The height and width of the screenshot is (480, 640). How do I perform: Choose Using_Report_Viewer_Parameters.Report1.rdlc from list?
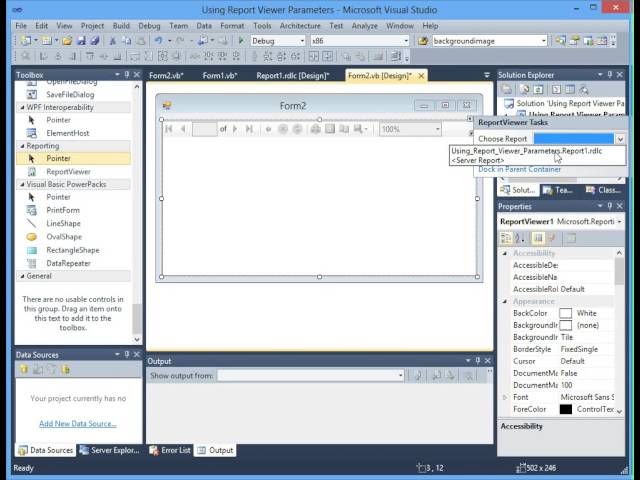pos(527,151)
